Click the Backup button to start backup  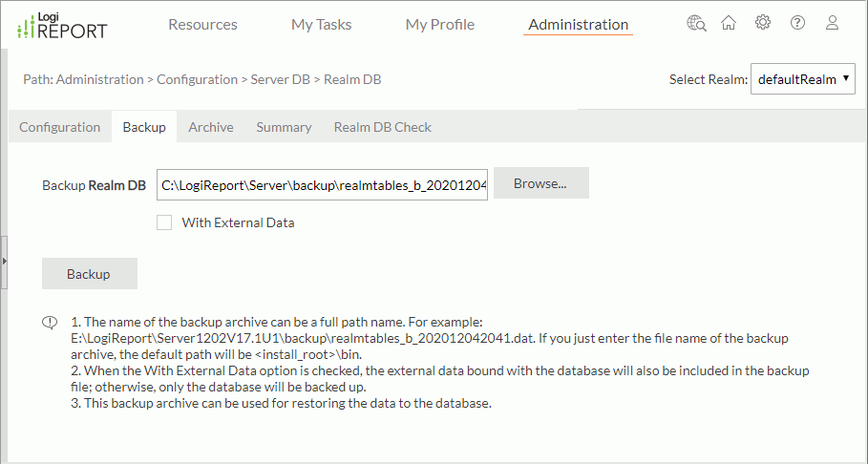(89, 274)
